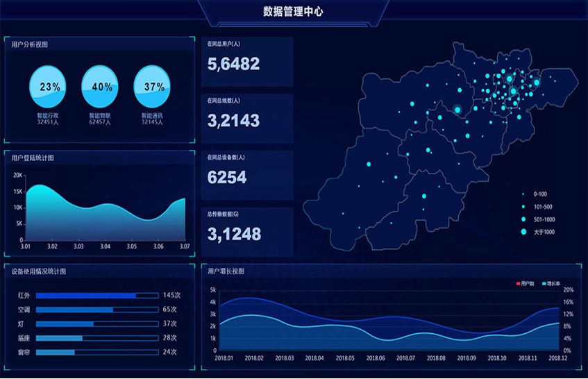
Task: Select the 数据管理中心 header title
Action: (293, 11)
